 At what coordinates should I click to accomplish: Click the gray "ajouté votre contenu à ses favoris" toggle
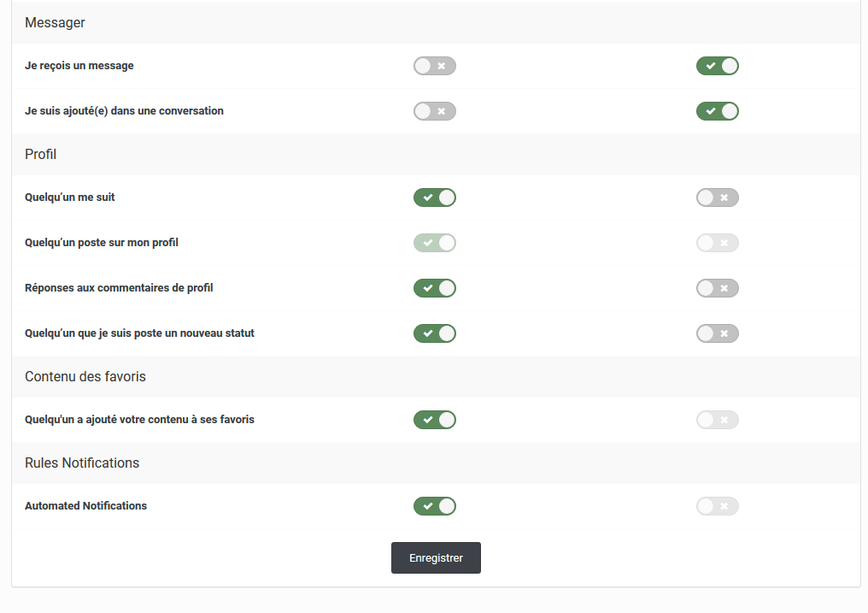[x=718, y=420]
